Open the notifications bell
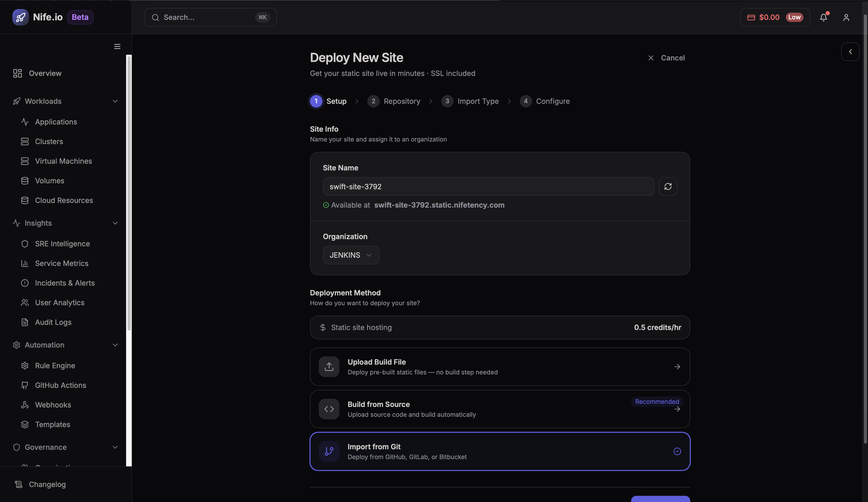 [x=824, y=17]
